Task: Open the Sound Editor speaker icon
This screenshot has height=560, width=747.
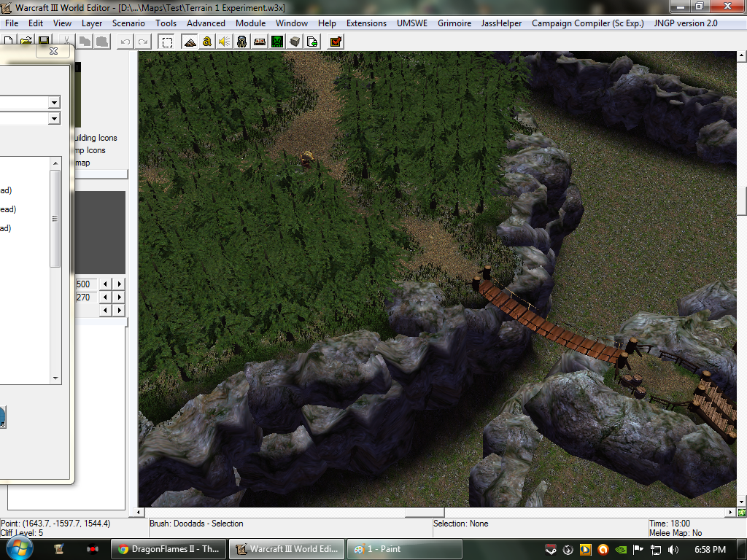Action: point(225,42)
